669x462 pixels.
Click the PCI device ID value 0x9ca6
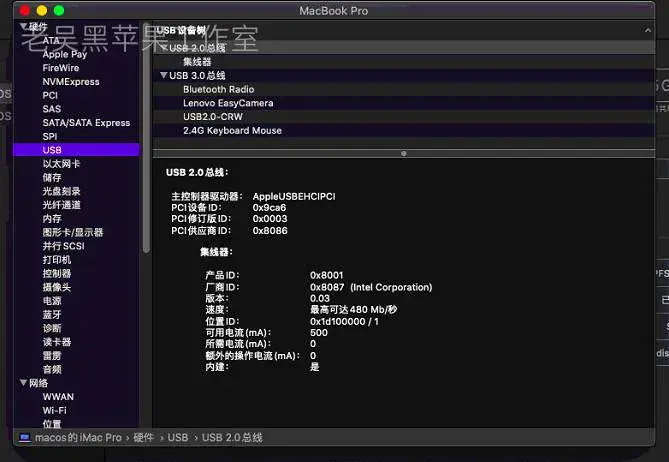point(269,207)
